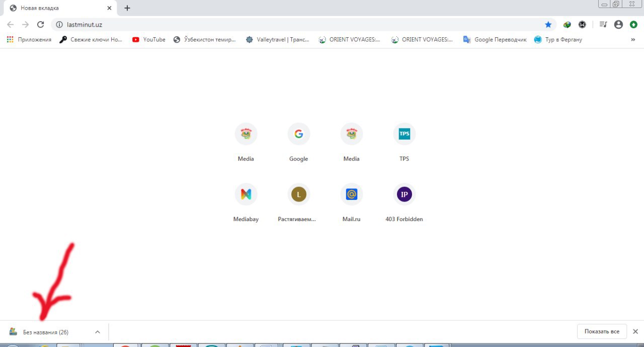The image size is (644, 347).
Task: Open the Internet Download Manager extension
Action: [567, 24]
